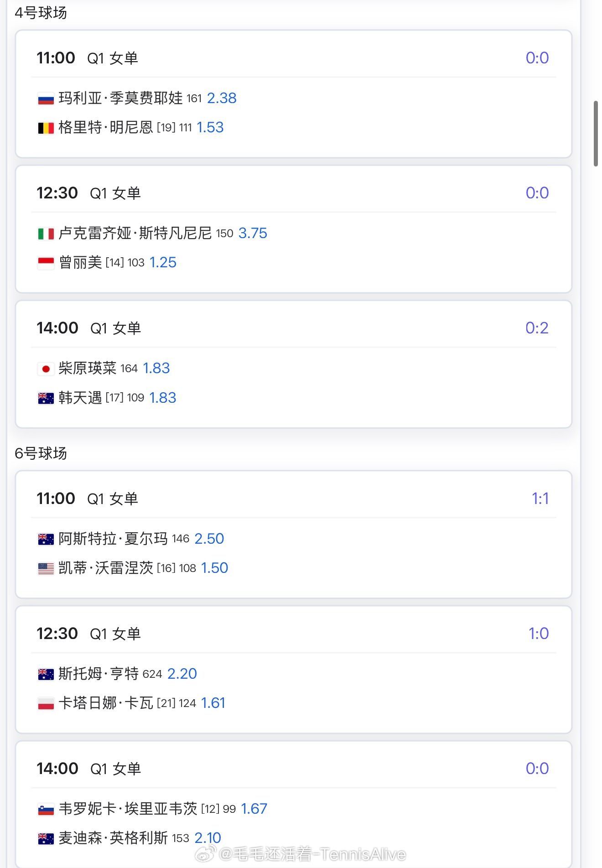Tap odds 2.20 for 斯托姆·亨特

pyautogui.click(x=182, y=674)
